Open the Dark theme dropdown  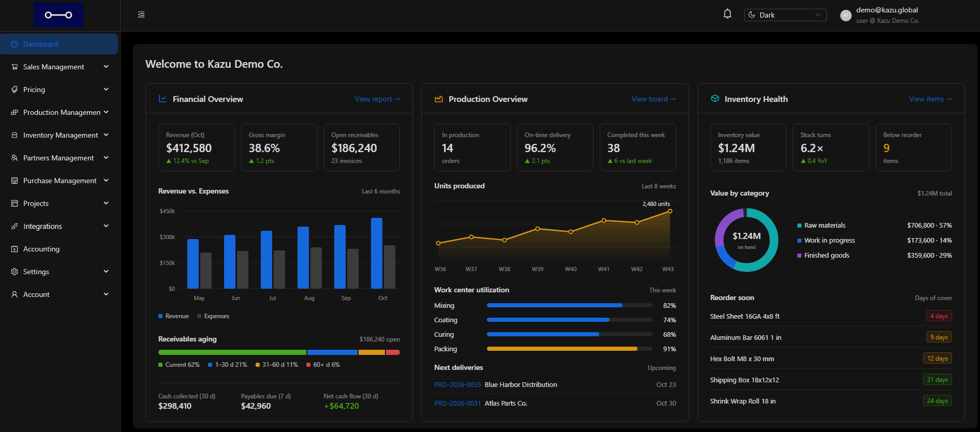click(785, 15)
